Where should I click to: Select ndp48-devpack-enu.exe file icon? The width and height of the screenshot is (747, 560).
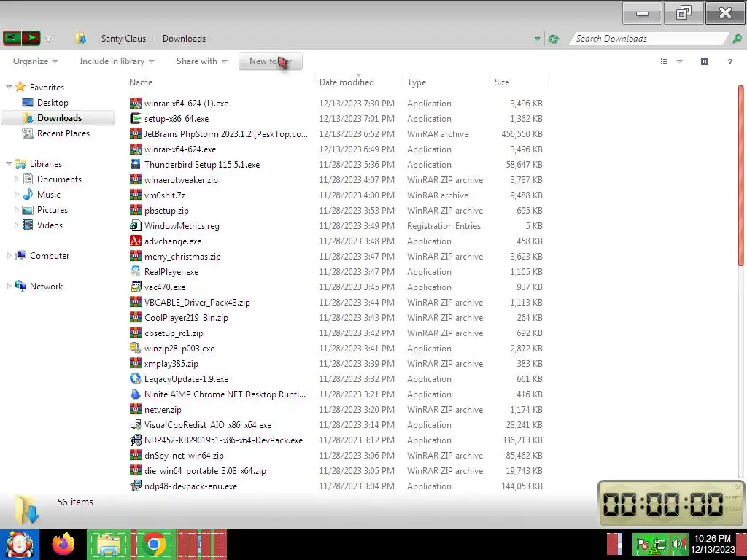[x=136, y=486]
